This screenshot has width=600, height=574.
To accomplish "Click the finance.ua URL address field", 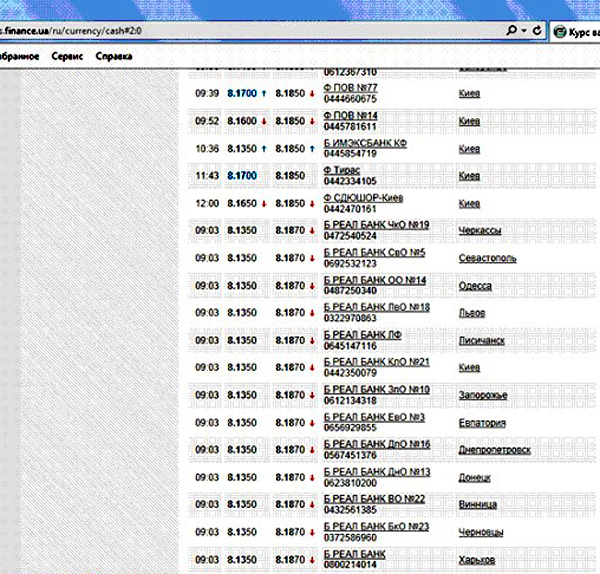I will pyautogui.click(x=250, y=30).
